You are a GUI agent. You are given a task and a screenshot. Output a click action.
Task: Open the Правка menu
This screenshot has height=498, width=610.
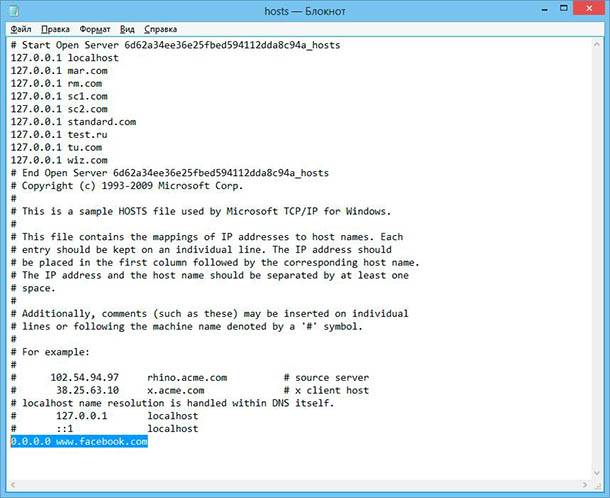tap(55, 29)
